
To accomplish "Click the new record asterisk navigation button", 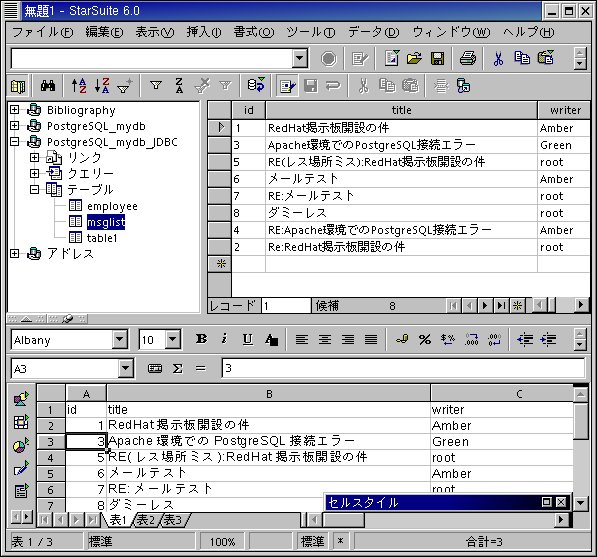I will click(518, 305).
